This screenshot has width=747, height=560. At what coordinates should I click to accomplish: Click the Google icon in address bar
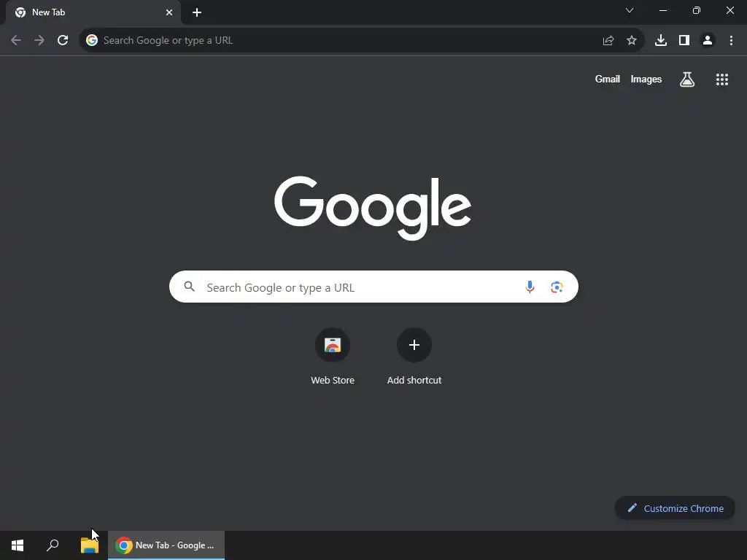92,41
